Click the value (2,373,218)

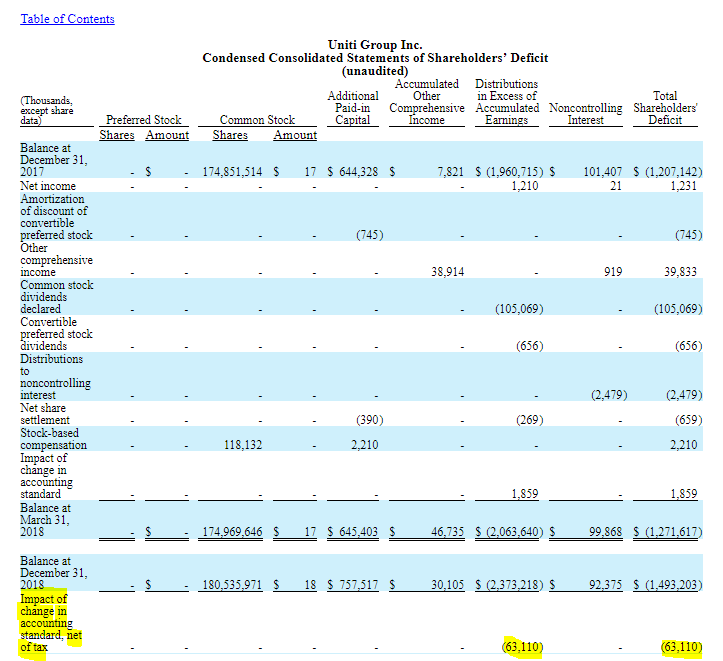[x=515, y=585]
